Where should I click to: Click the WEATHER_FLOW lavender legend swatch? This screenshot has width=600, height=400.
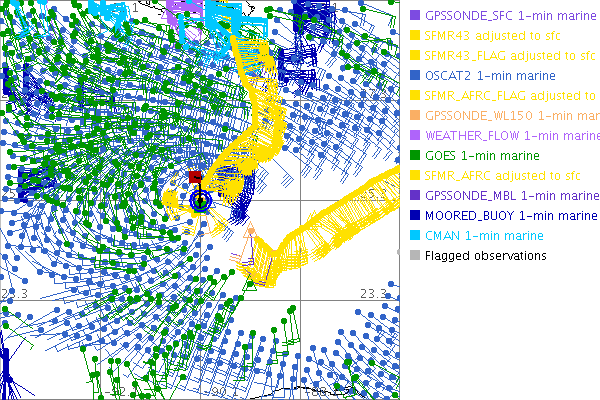click(x=416, y=136)
